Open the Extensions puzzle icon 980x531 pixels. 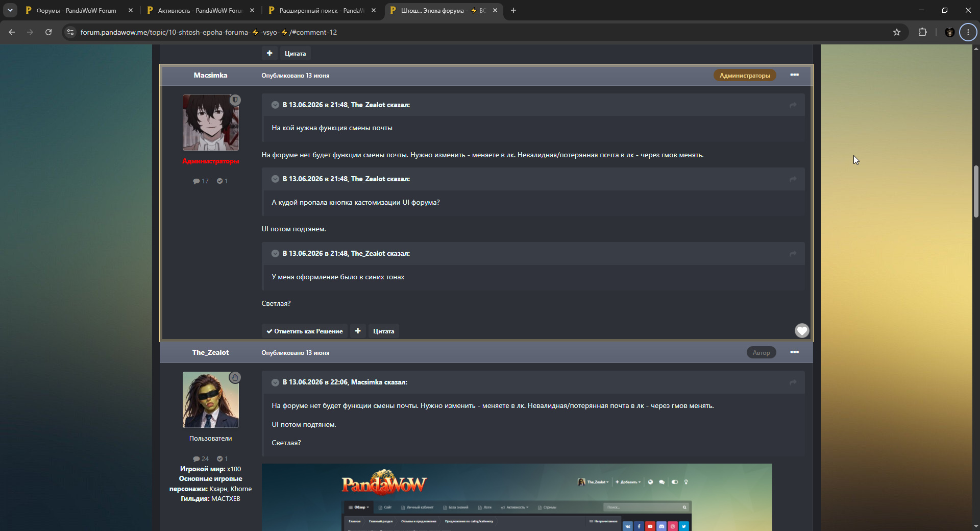[922, 32]
